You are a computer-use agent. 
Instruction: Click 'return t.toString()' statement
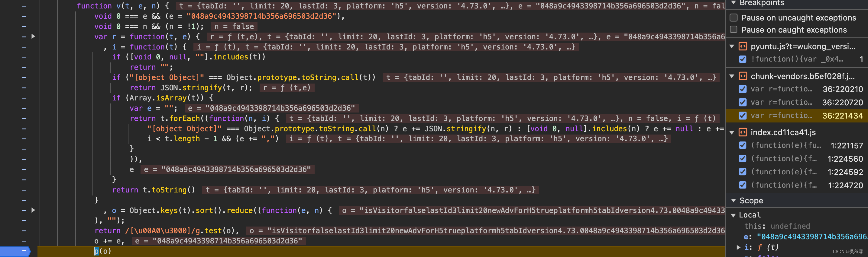tap(154, 190)
